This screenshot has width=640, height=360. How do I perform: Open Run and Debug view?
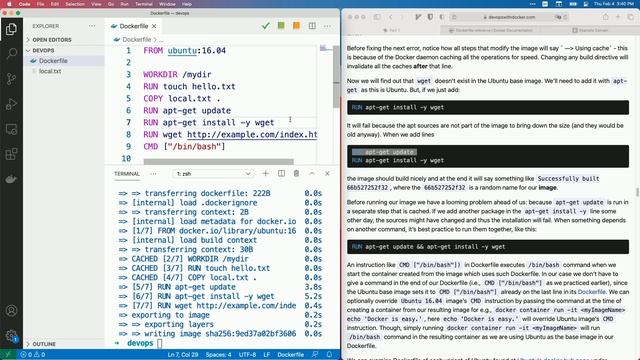pos(11,104)
